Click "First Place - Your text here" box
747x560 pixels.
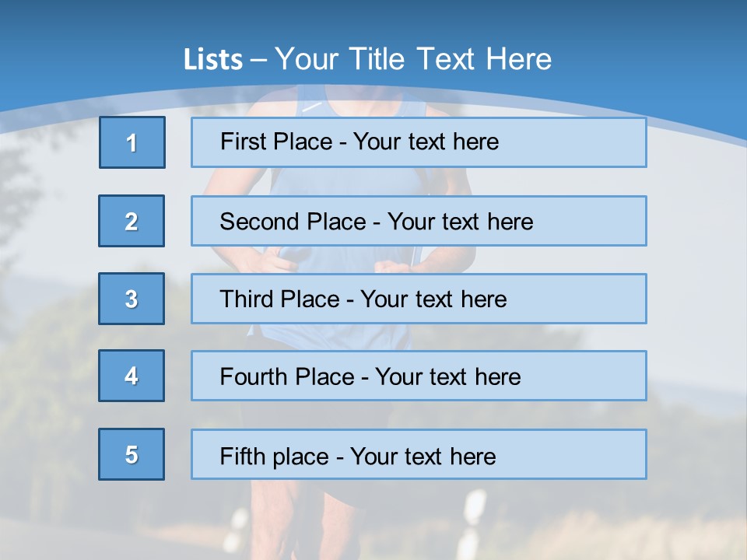(419, 142)
